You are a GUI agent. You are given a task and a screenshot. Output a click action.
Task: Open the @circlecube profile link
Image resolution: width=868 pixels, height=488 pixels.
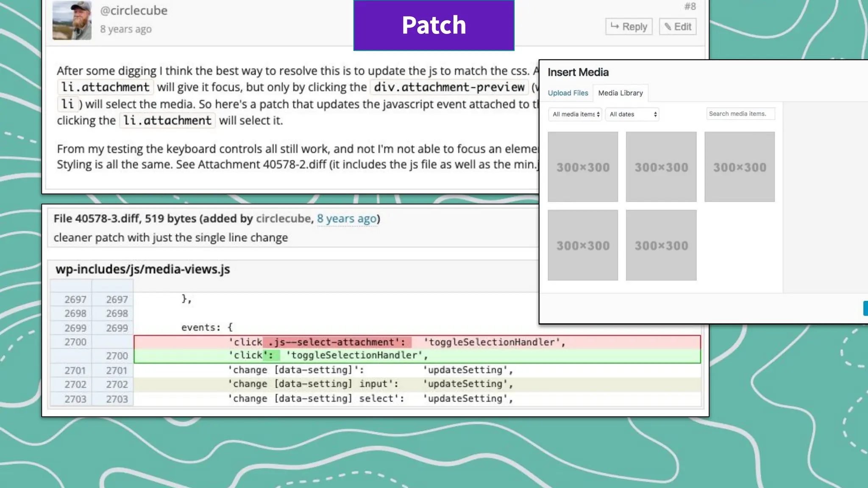(134, 10)
